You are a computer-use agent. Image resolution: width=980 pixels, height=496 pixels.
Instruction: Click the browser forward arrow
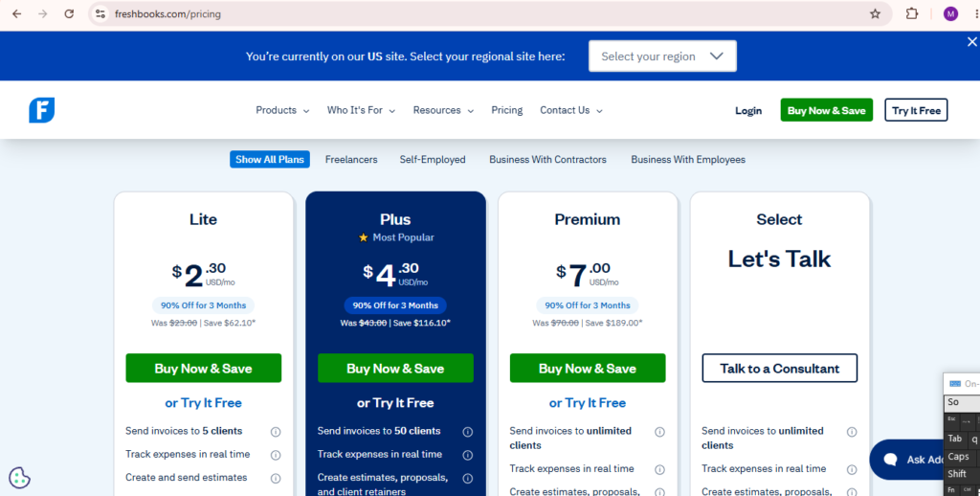[x=42, y=13]
